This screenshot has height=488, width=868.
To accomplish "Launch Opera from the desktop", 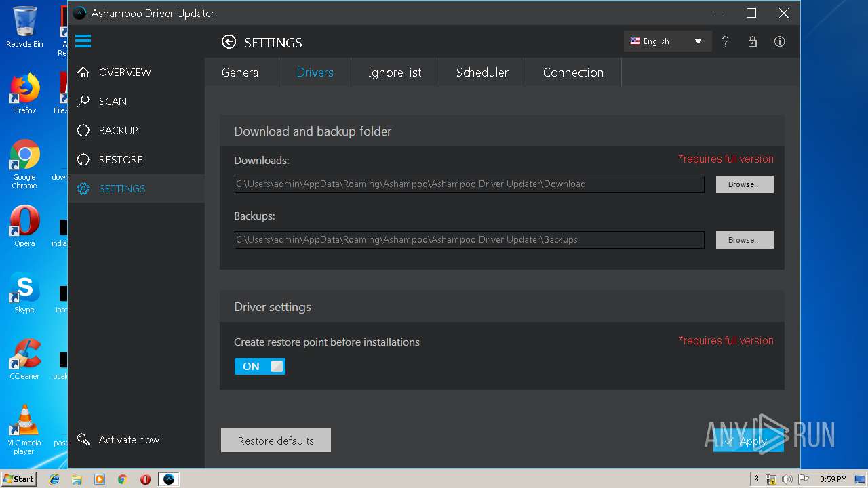I will pos(24,226).
